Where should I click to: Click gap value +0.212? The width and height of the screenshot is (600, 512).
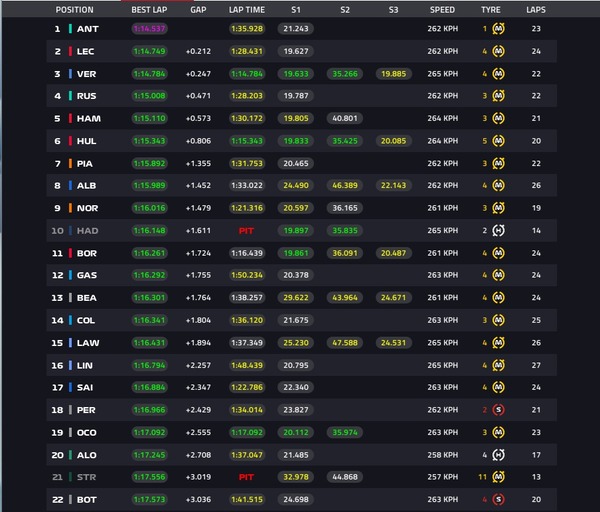[x=198, y=51]
